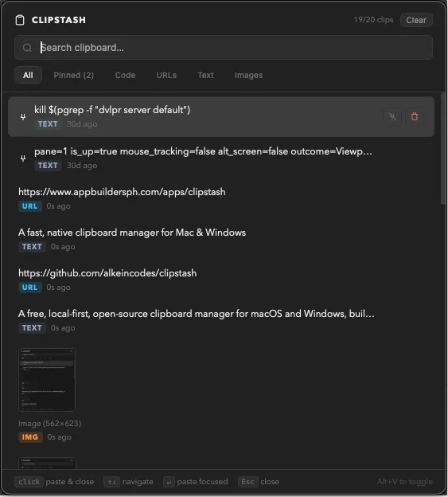Click the arrow keys navigate hint
Screen dimensions: 448x497
(x=111, y=482)
